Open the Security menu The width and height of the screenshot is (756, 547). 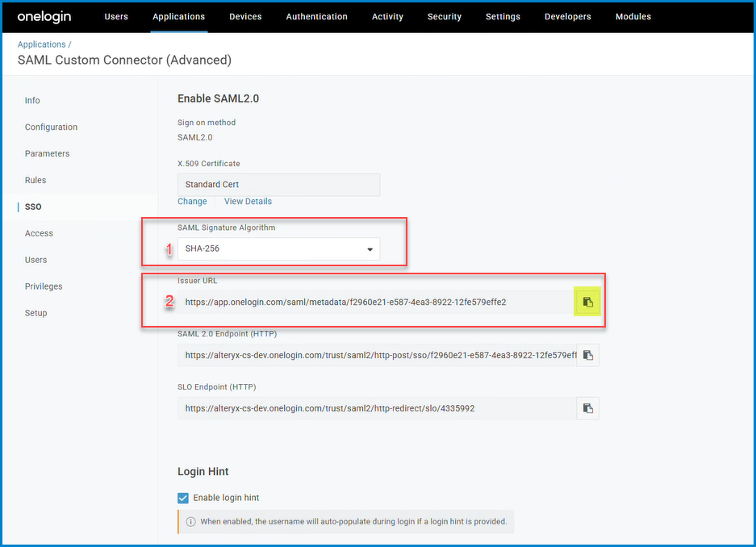coord(445,16)
